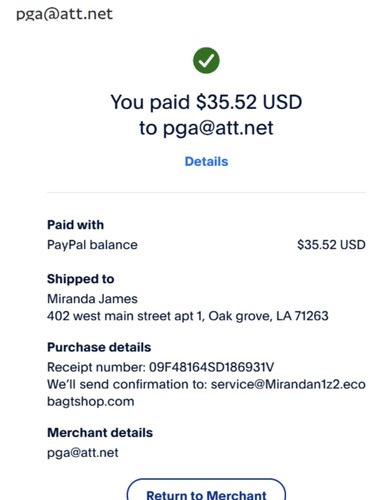Select the pga@att.net header at the page top
The width and height of the screenshot is (387, 500).
(65, 15)
